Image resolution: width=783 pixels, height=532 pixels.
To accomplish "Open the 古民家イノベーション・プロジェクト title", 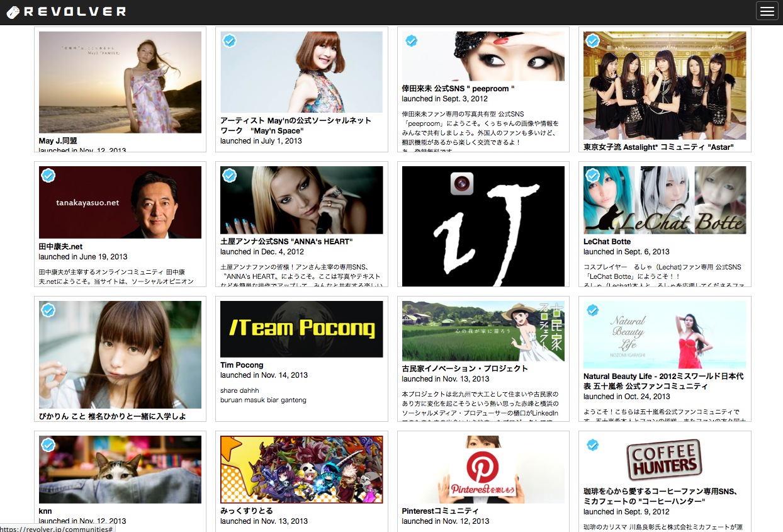I will (x=465, y=369).
